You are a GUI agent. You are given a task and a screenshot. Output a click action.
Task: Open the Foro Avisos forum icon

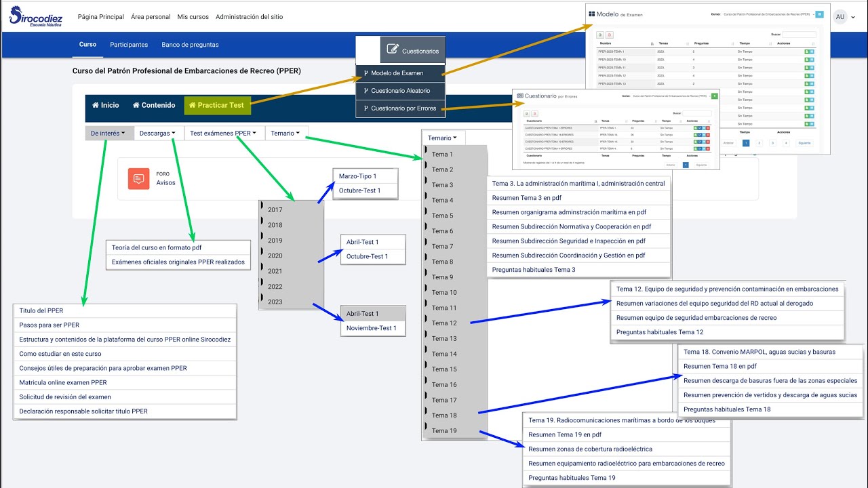tap(139, 178)
